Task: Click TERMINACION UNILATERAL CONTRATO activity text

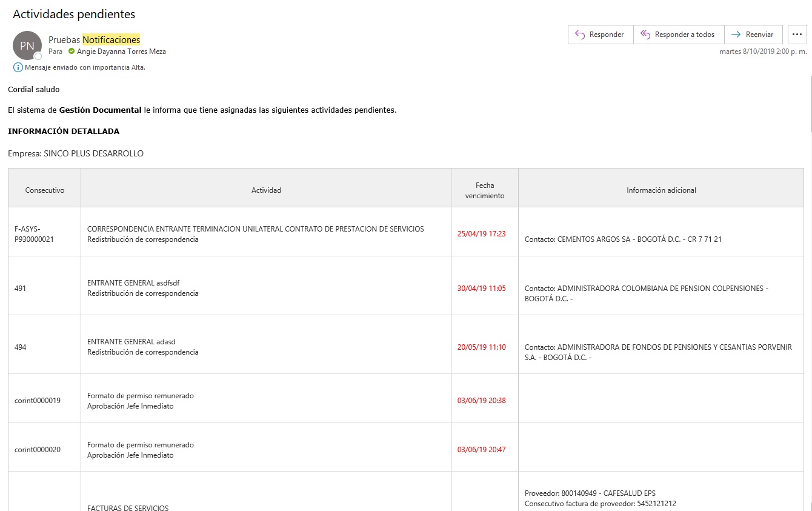Action: pyautogui.click(x=255, y=229)
